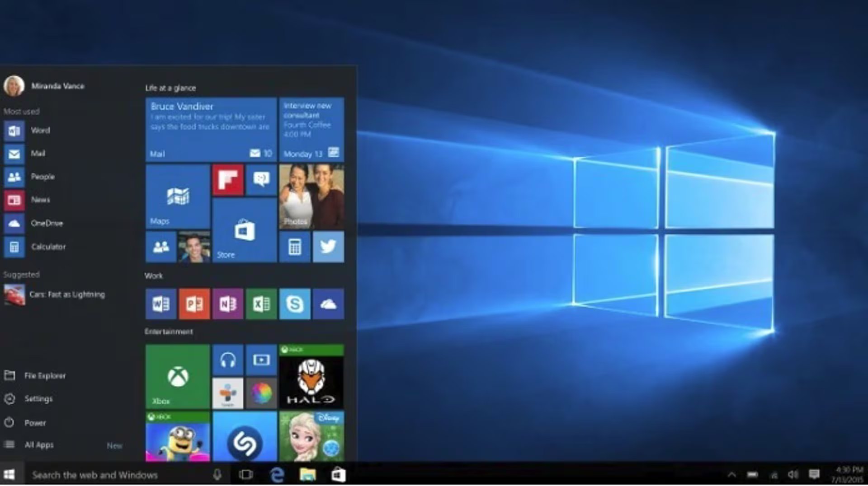This screenshot has width=868, height=486.
Task: Click the Miranda Vance account name
Action: pyautogui.click(x=58, y=86)
